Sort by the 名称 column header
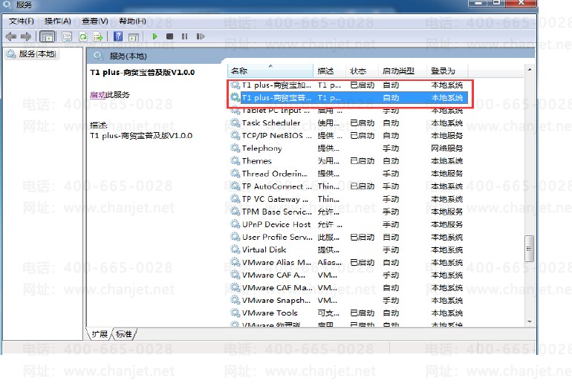The width and height of the screenshot is (572, 392). 270,71
